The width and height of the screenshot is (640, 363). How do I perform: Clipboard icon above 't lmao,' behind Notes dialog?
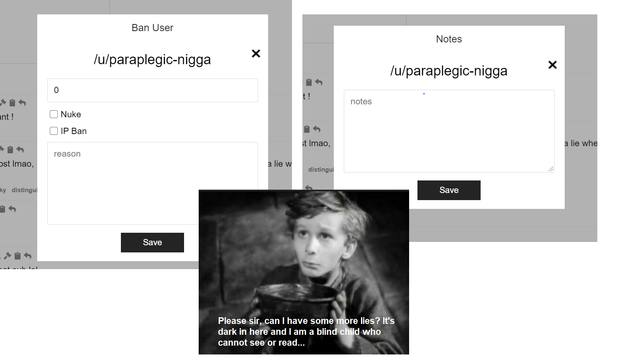pos(307,129)
